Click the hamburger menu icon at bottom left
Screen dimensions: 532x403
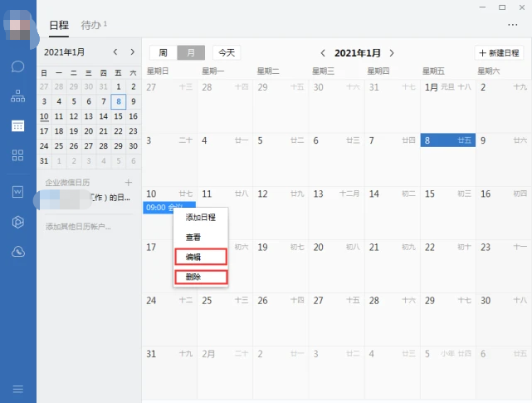[17, 389]
